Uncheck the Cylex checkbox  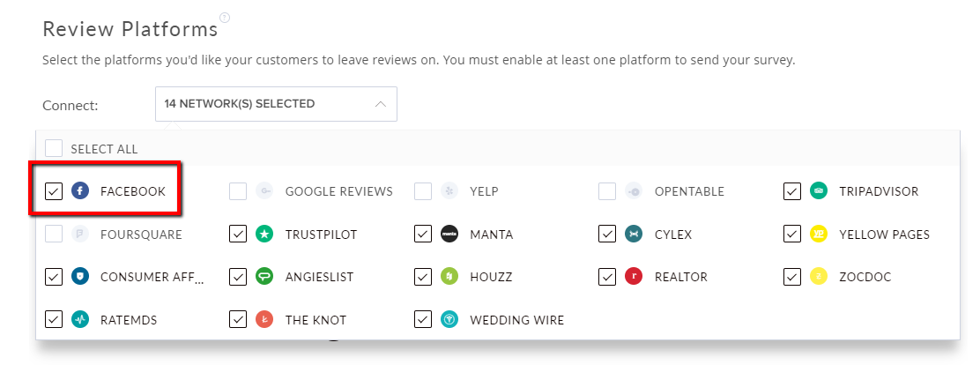(607, 235)
